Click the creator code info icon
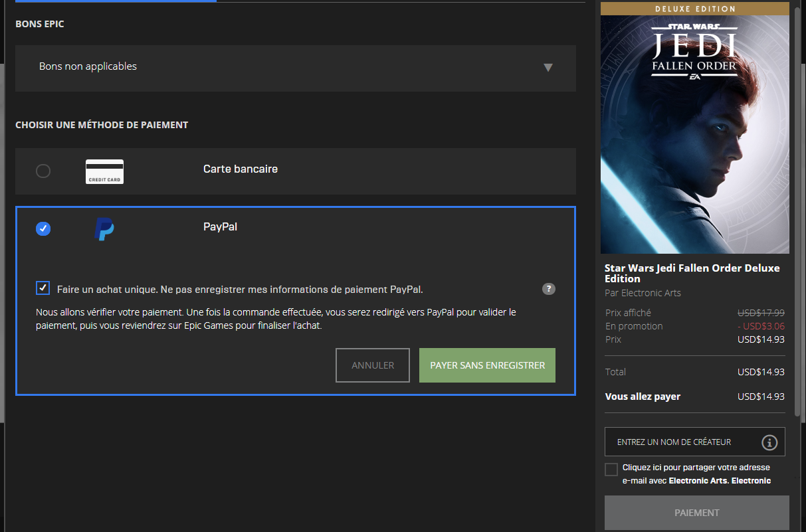806x532 pixels. [769, 442]
